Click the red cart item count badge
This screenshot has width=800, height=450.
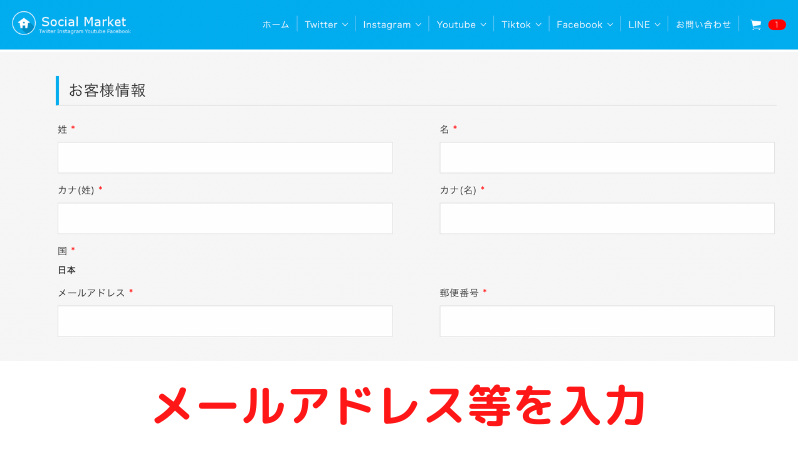click(776, 24)
